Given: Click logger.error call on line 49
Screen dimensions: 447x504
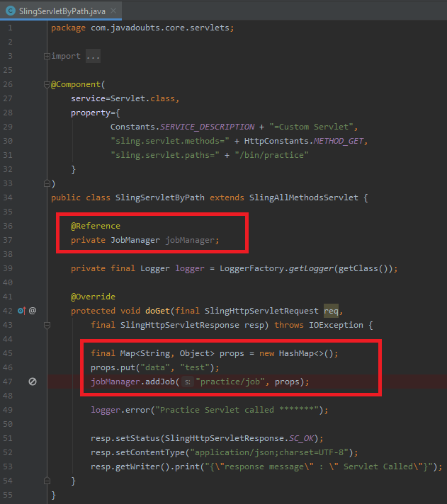Looking at the screenshot, I should pyautogui.click(x=120, y=410).
